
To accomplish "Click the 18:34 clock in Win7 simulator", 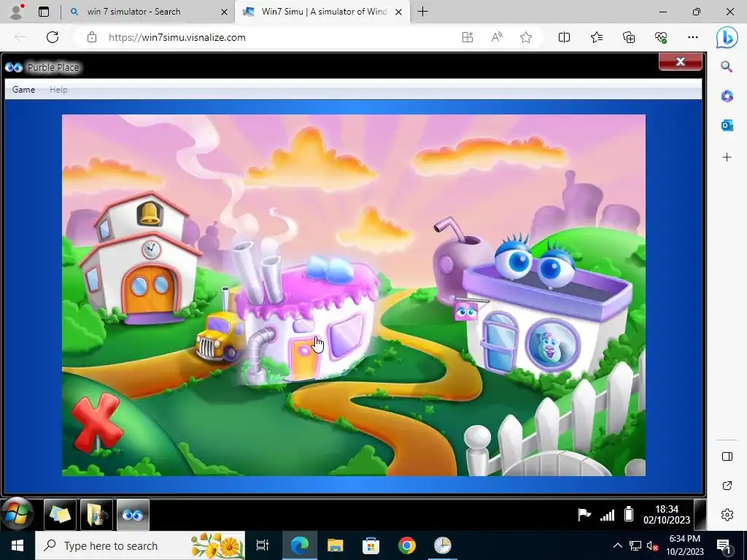I will pyautogui.click(x=667, y=514).
